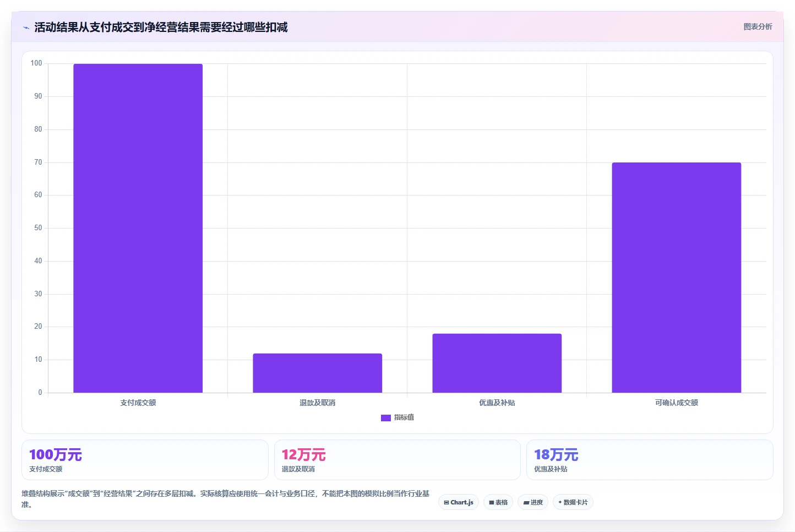This screenshot has width=795, height=532.
Task: Click the footnote text starting 堆叠结构展示
Action: [x=225, y=499]
